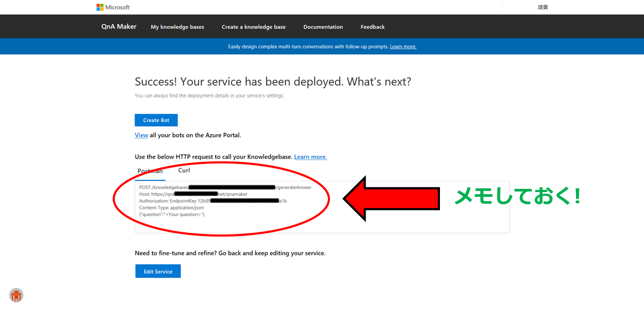Switch to the Curl tab
Viewport: 644px width, 313px height.
point(184,170)
